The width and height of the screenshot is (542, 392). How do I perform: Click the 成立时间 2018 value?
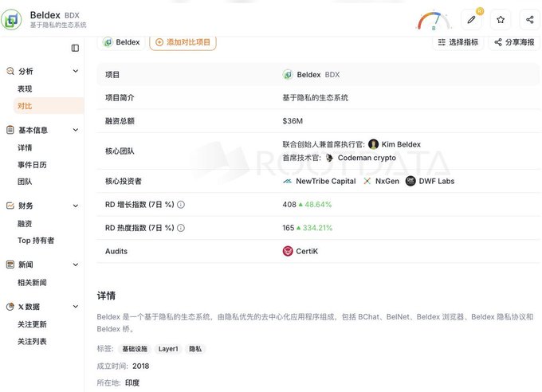141,366
